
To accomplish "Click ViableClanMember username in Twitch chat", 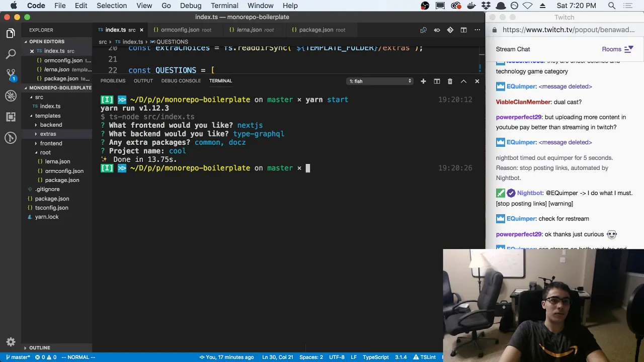I will (x=523, y=102).
